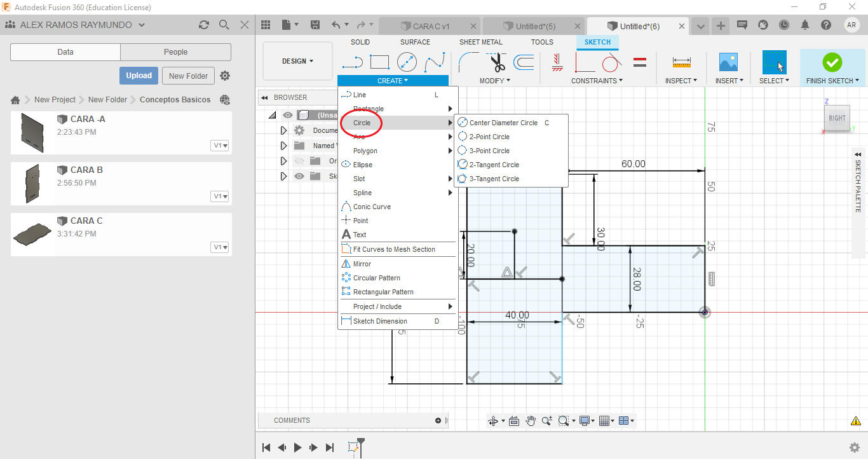The image size is (868, 459).
Task: Select the 2-Point Rectangle toolbar icon
Action: [379, 62]
